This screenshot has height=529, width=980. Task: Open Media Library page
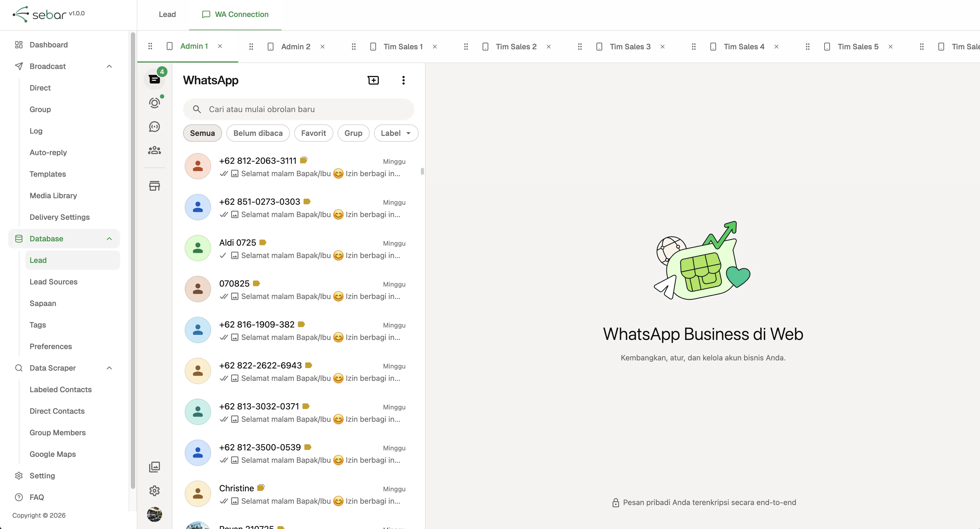[x=53, y=196]
